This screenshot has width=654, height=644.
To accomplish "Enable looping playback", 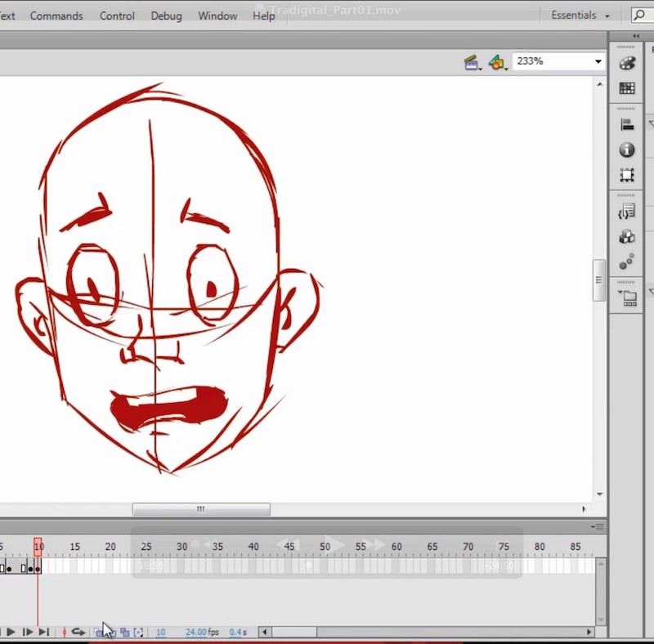I will (x=78, y=631).
